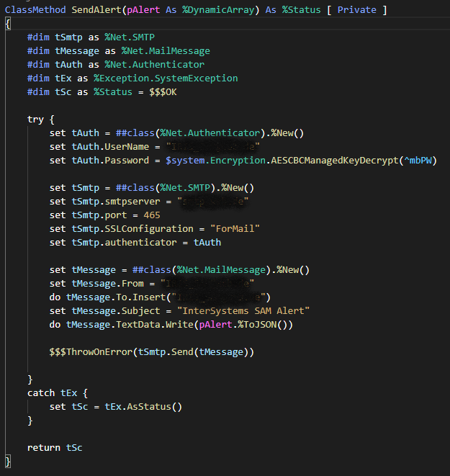This screenshot has height=476, width=450.
Task: Click the opening brace below method signature
Action: coord(8,23)
